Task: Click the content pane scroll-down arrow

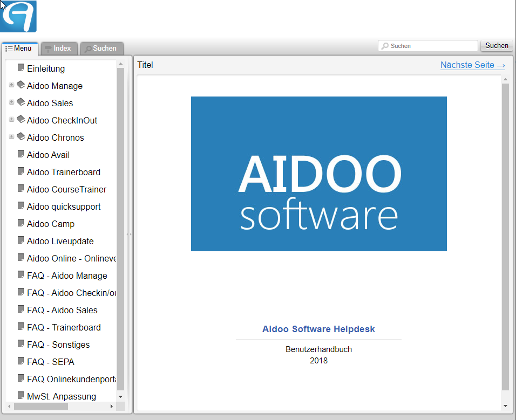Action: pos(505,406)
